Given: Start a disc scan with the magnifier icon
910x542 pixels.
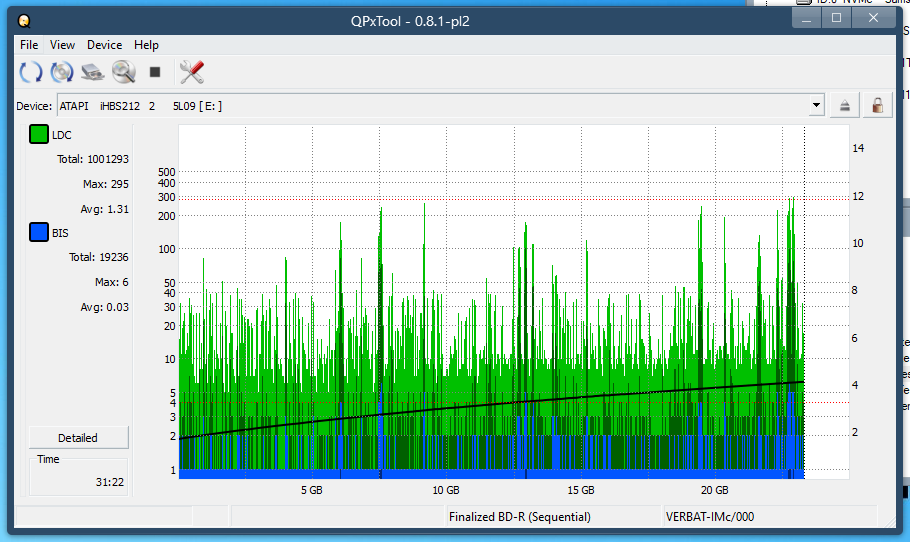Looking at the screenshot, I should click(124, 72).
